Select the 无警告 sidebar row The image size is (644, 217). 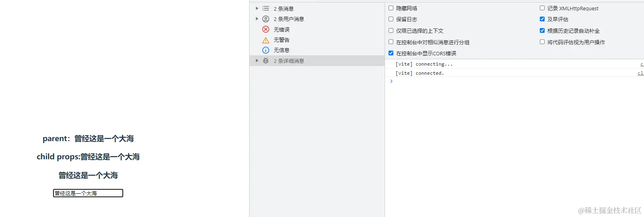click(317, 40)
